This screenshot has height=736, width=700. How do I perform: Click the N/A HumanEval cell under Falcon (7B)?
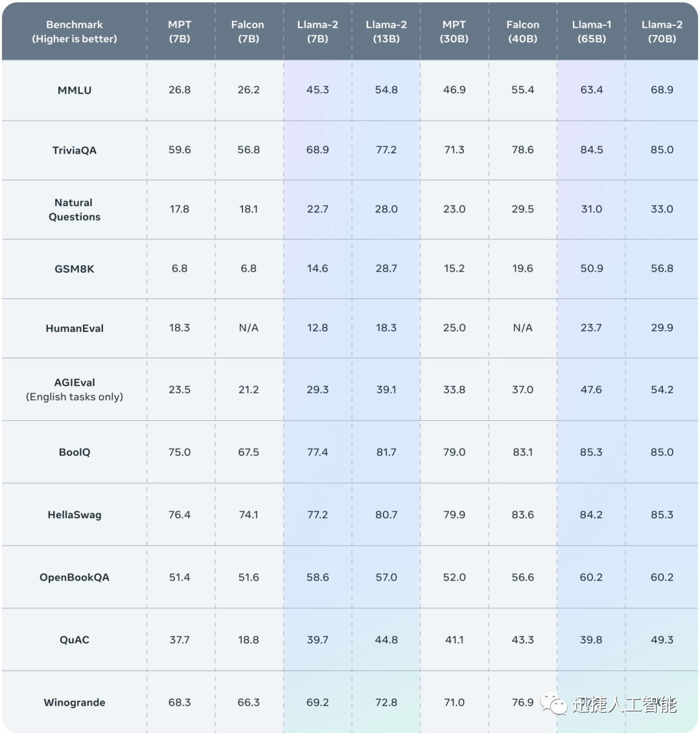248,328
